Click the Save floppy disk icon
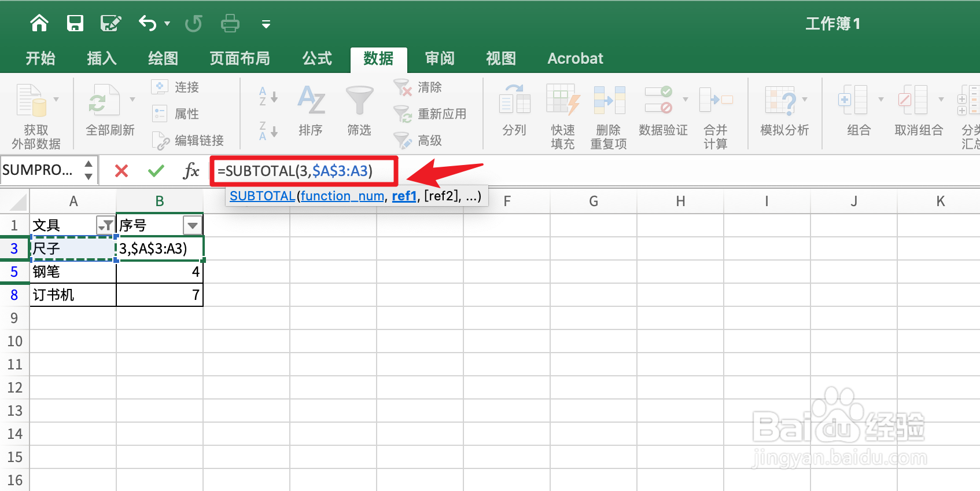This screenshot has width=980, height=491. (x=75, y=23)
